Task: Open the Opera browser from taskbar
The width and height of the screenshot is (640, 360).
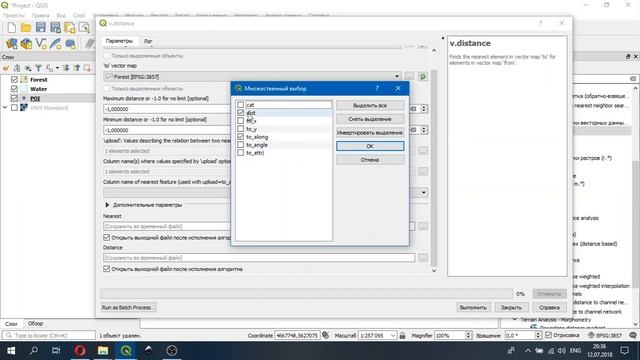Action: pos(80,351)
